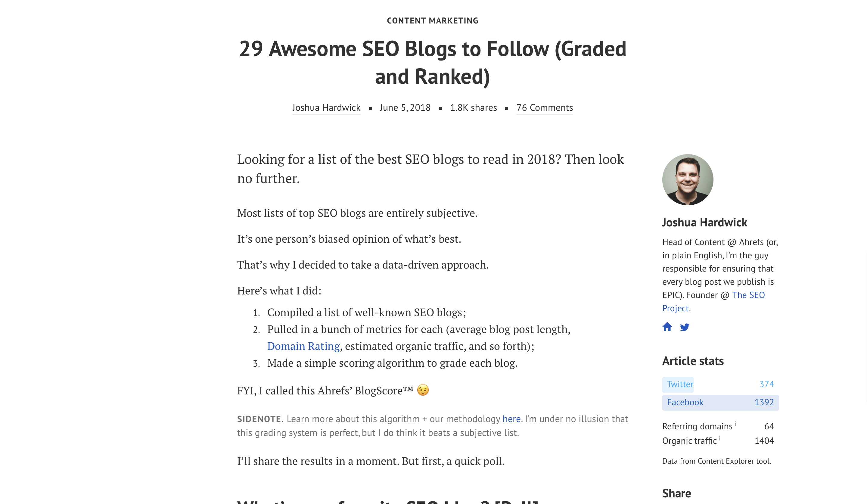Viewport: 867px width, 504px height.
Task: Open the methodology 'here' link in sidenote
Action: pyautogui.click(x=511, y=419)
